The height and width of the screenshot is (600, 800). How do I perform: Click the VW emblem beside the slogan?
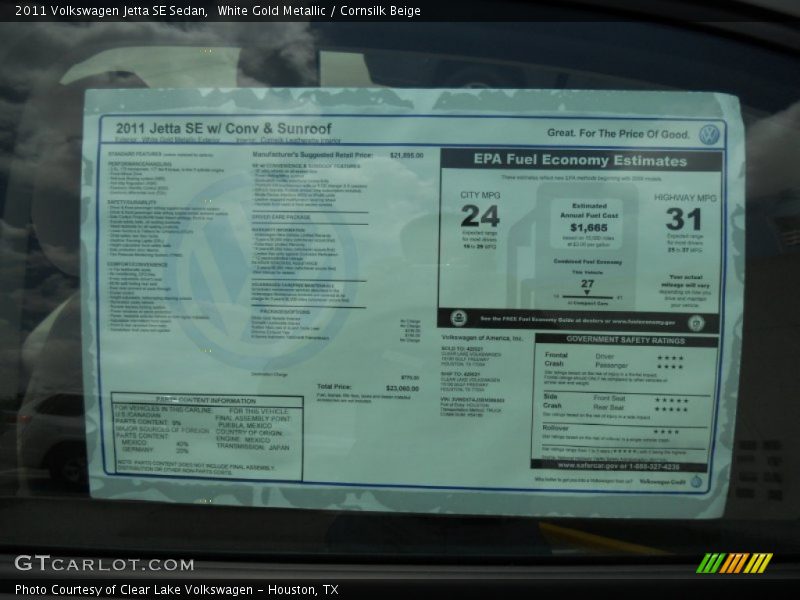709,135
